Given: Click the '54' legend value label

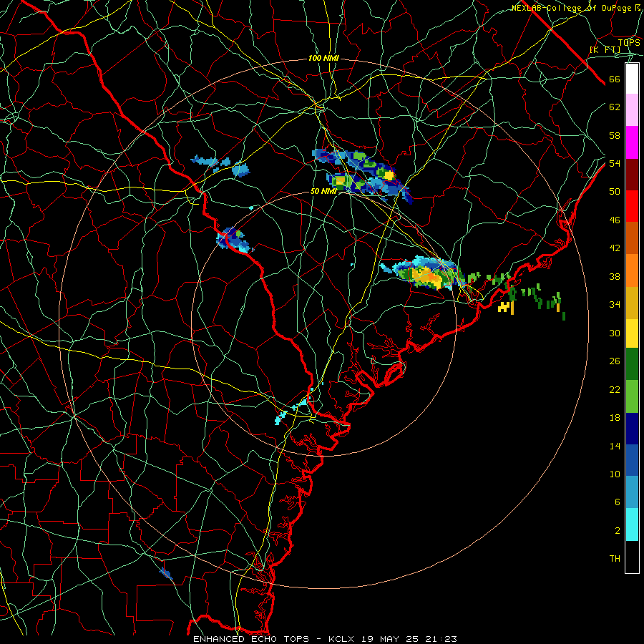Looking at the screenshot, I should tap(615, 163).
